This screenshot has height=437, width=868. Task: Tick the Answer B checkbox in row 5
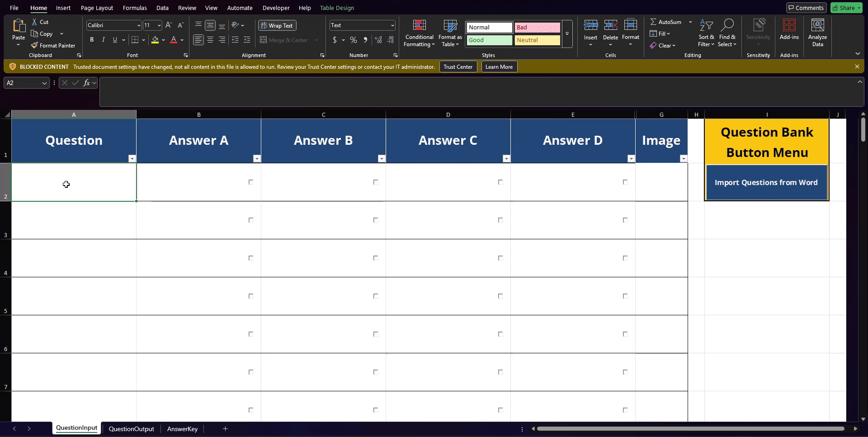tap(376, 296)
